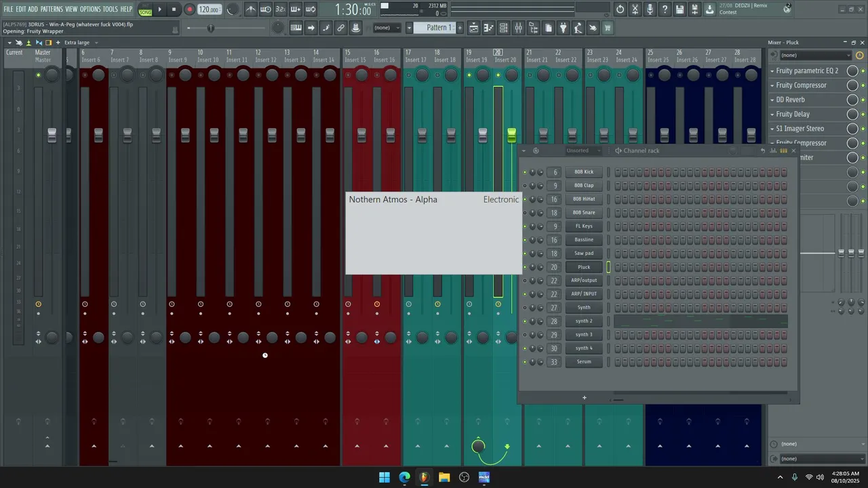
Task: Open the OPTIONS menu
Action: tap(90, 9)
